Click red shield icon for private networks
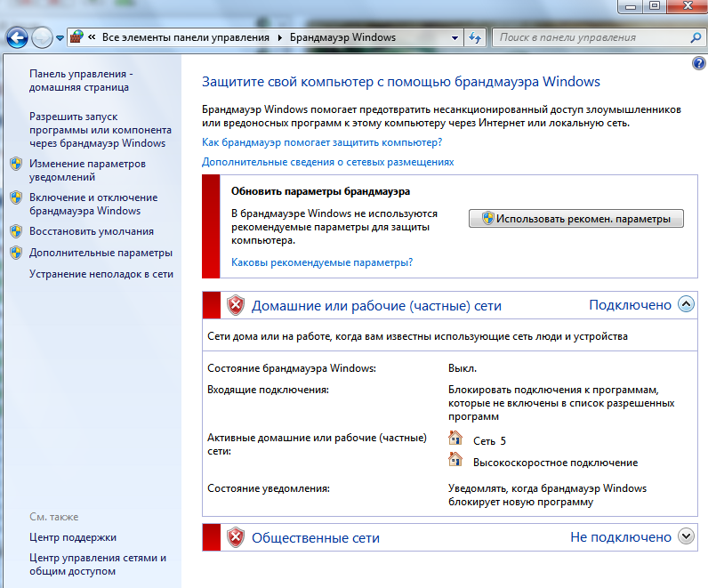Screen dimensions: 708x588 (x=235, y=306)
